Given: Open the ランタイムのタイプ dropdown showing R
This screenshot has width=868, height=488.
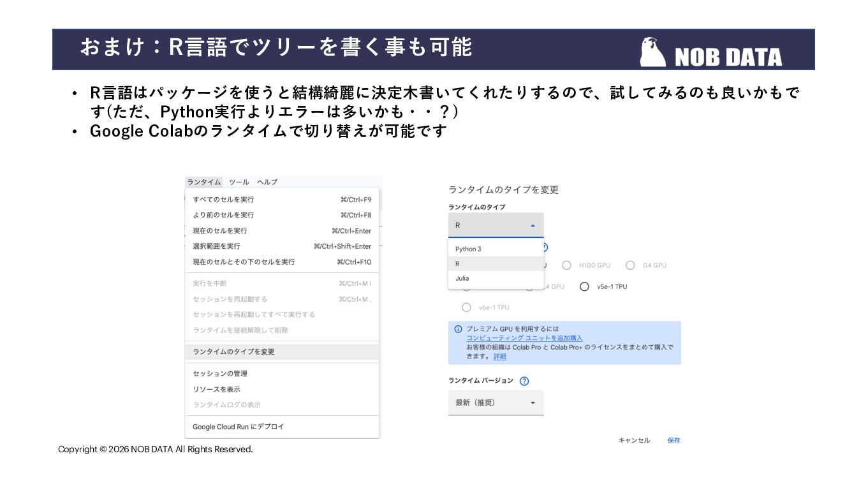Looking at the screenshot, I should [x=496, y=225].
